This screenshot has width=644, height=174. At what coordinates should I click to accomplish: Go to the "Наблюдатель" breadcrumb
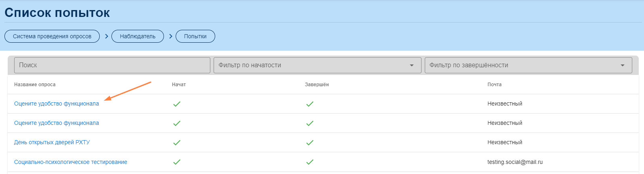pos(137,36)
